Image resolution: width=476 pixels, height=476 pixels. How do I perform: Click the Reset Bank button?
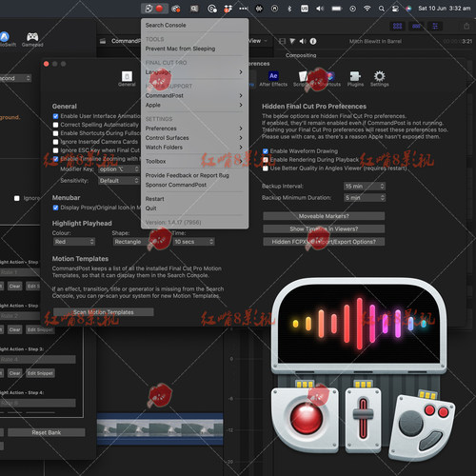pyautogui.click(x=47, y=432)
